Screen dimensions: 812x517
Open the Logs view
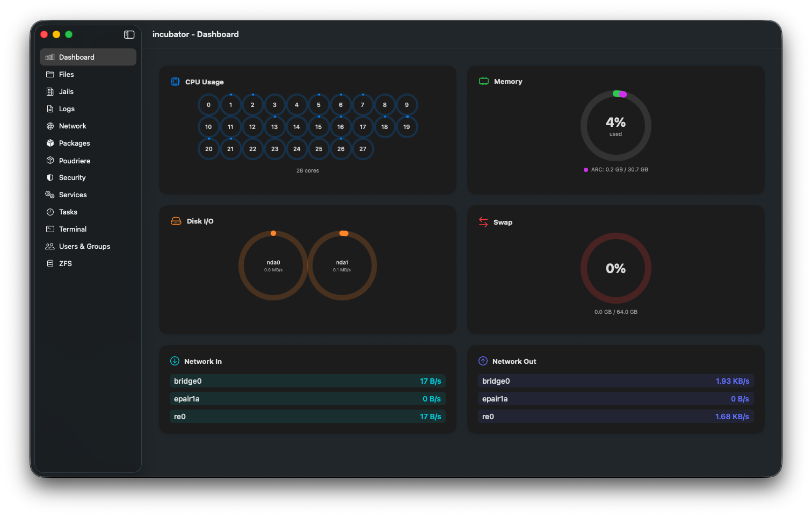pos(67,109)
